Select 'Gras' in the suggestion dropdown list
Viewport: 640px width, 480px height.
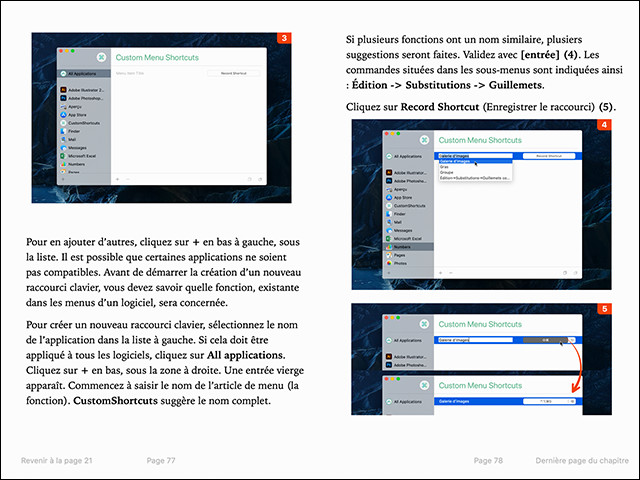click(444, 167)
